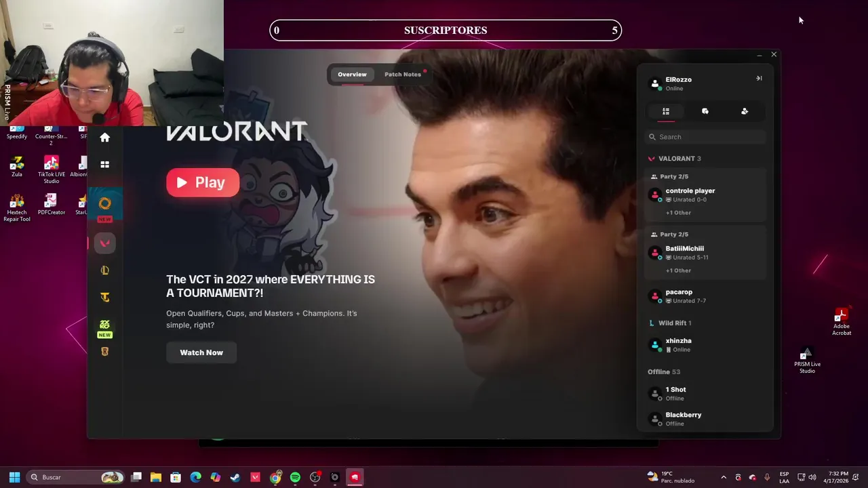Open File Explorer from the taskbar
The width and height of the screenshot is (868, 488).
click(x=156, y=477)
